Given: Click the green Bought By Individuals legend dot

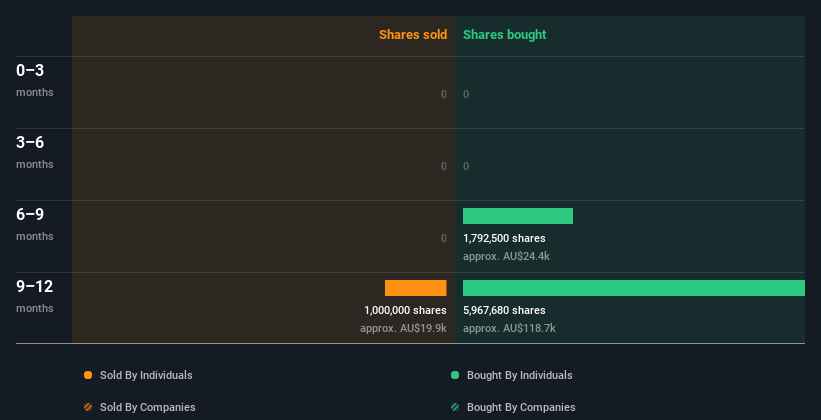Looking at the screenshot, I should pyautogui.click(x=455, y=375).
